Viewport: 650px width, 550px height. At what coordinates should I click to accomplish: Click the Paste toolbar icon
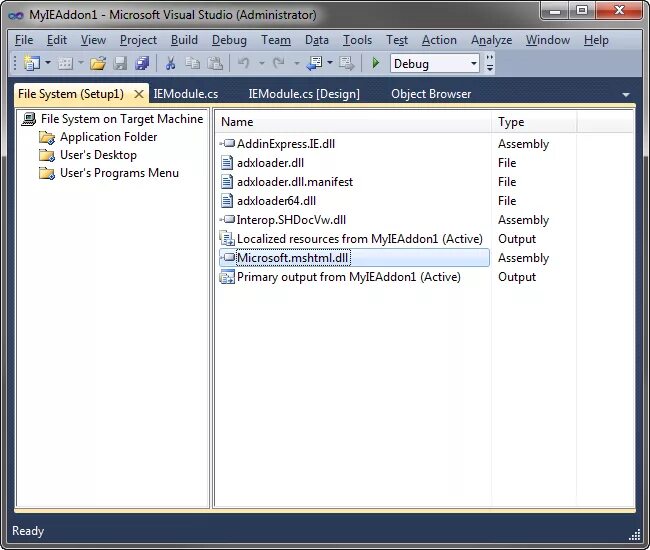point(215,63)
